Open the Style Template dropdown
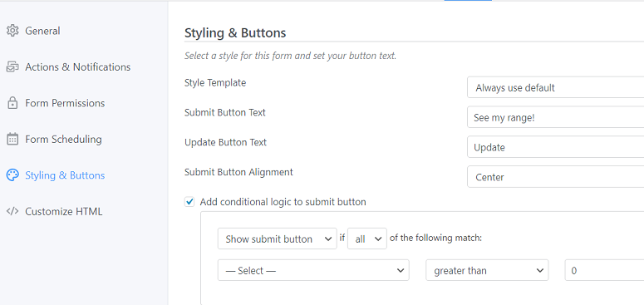 coord(555,87)
